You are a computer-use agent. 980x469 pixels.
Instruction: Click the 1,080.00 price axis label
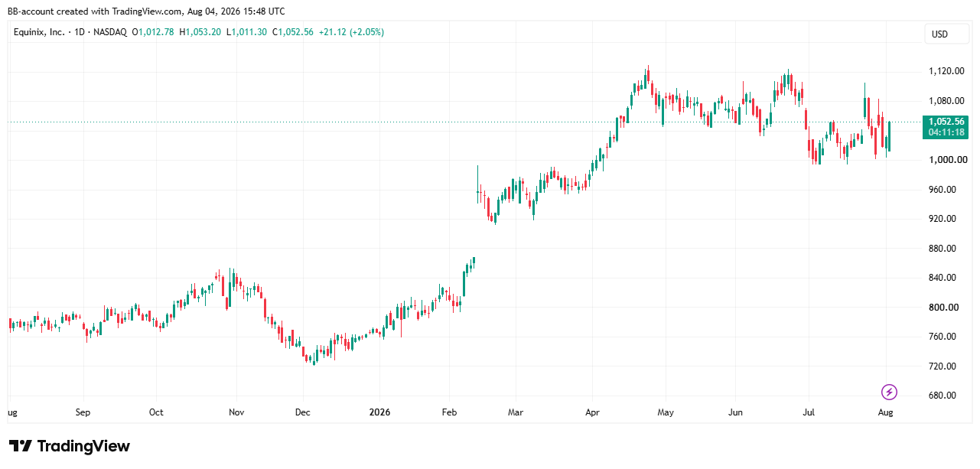(946, 101)
